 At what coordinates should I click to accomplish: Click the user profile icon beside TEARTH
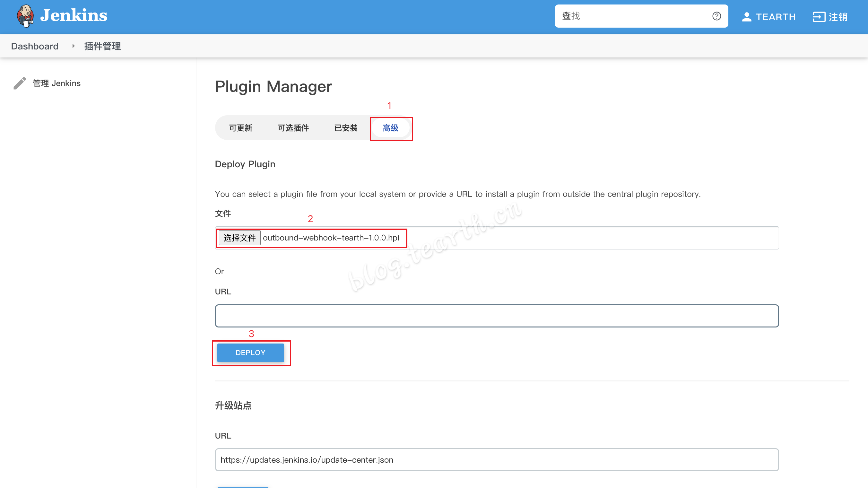pyautogui.click(x=746, y=17)
